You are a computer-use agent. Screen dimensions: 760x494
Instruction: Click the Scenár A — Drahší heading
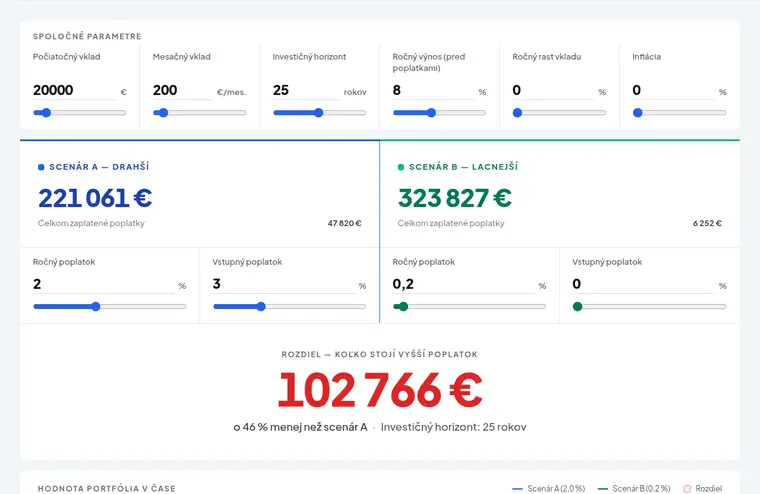point(99,167)
